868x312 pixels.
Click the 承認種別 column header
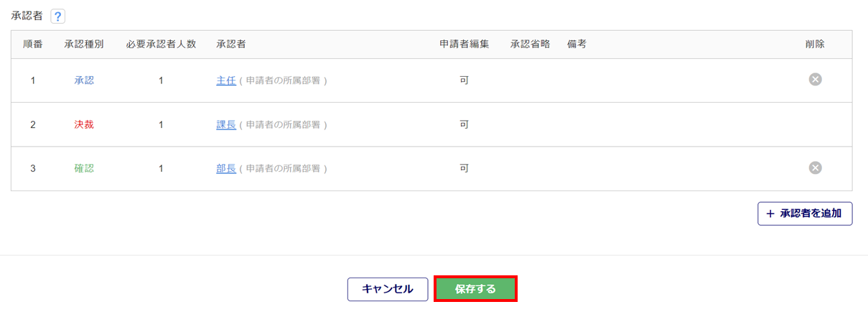click(x=84, y=44)
